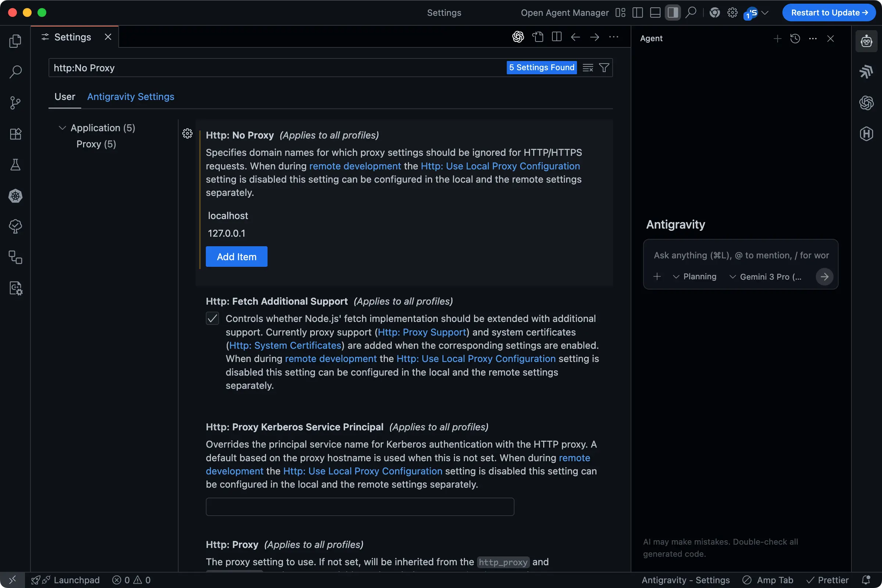Click the filter settings funnel icon
This screenshot has height=588, width=882.
point(604,68)
